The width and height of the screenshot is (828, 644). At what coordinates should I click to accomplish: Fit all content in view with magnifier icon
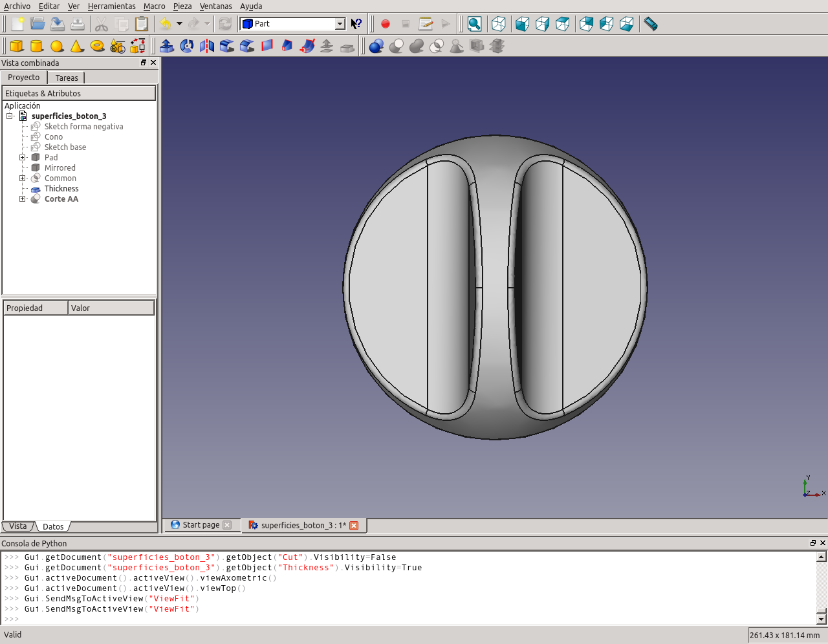pyautogui.click(x=474, y=25)
